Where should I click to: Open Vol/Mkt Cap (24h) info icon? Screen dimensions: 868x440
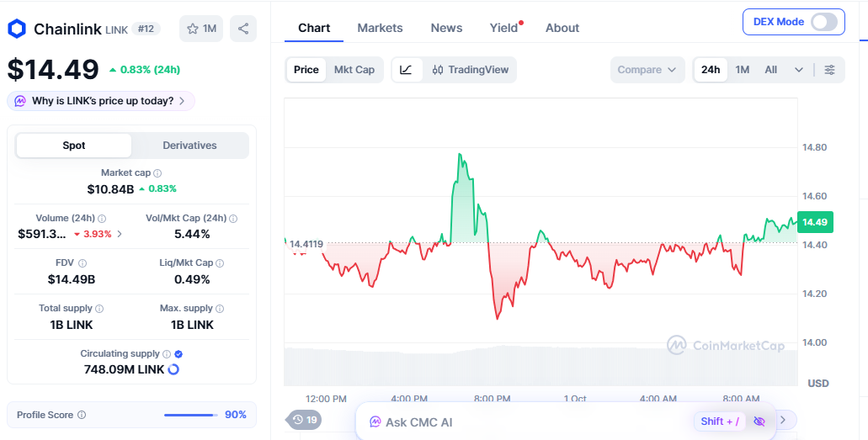[x=233, y=219]
